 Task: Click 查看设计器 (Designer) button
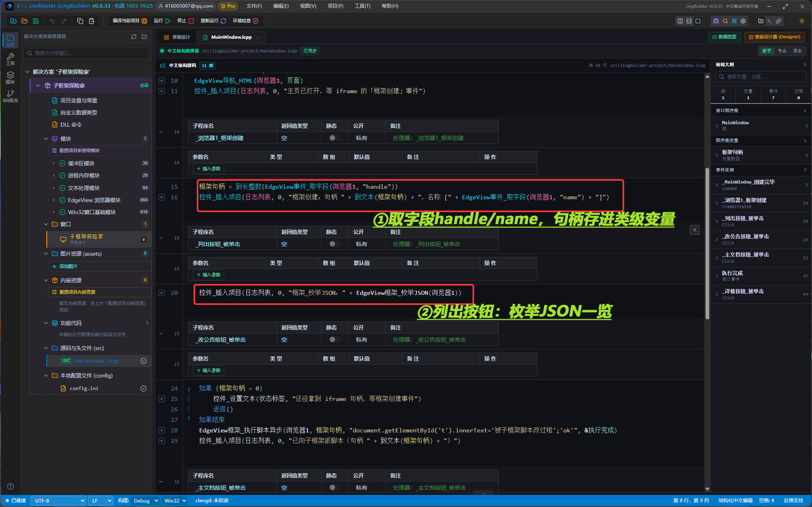(774, 37)
